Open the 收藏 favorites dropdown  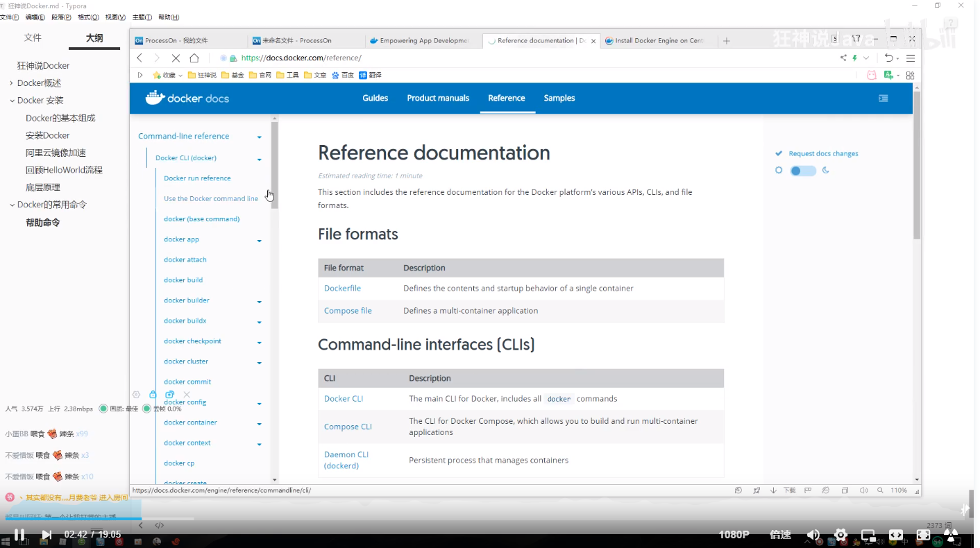point(169,75)
